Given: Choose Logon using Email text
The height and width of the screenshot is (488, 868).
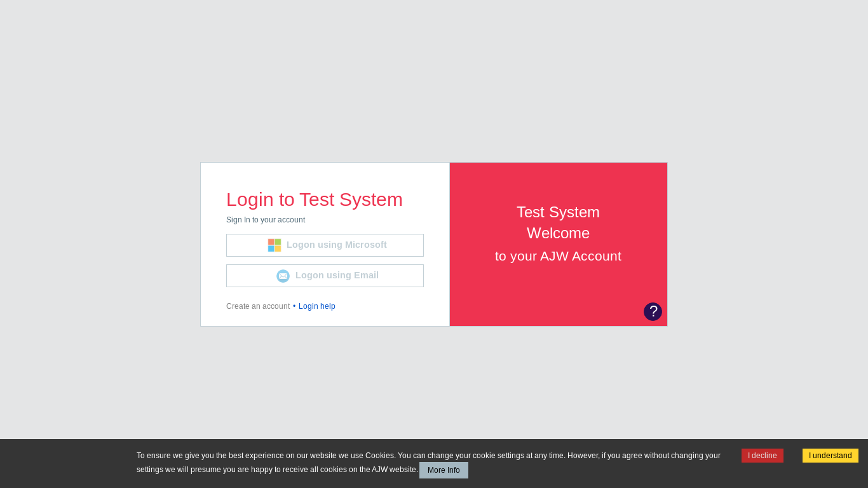Looking at the screenshot, I should point(337,275).
